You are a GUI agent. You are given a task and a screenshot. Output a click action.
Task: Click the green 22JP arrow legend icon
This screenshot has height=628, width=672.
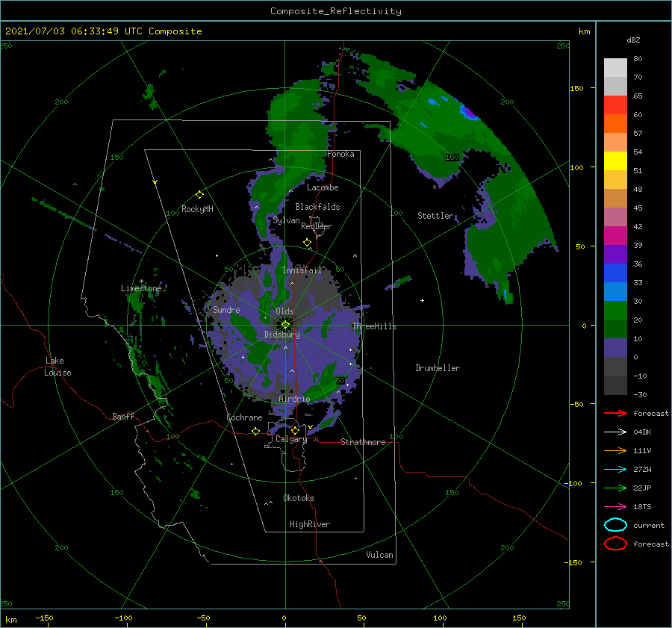pos(615,488)
